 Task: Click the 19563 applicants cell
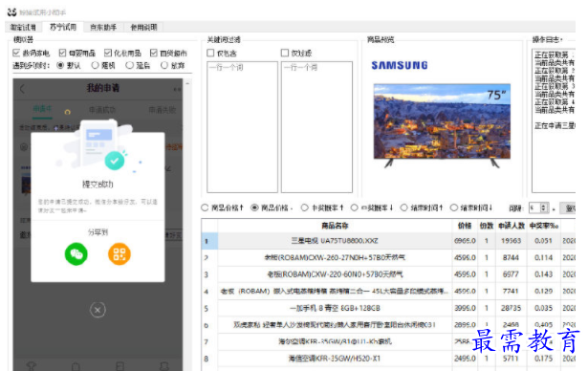coord(512,241)
